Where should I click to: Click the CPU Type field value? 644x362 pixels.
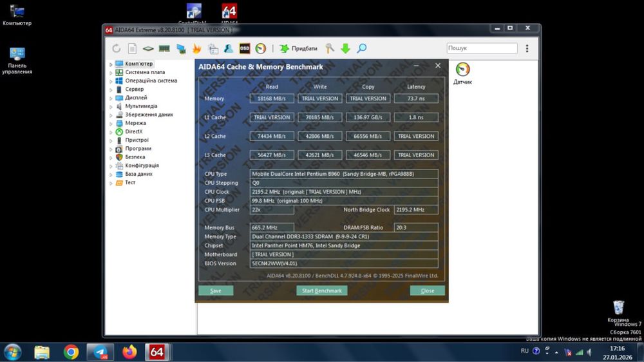coord(344,174)
